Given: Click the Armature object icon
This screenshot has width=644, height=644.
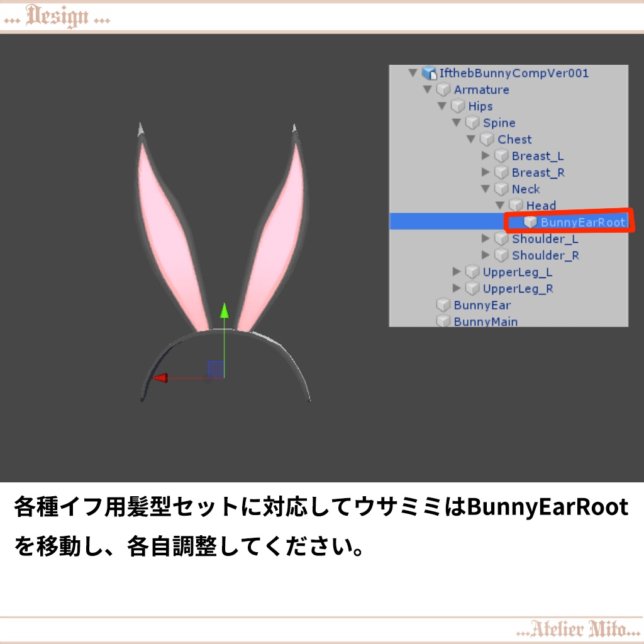Looking at the screenshot, I should [x=443, y=89].
